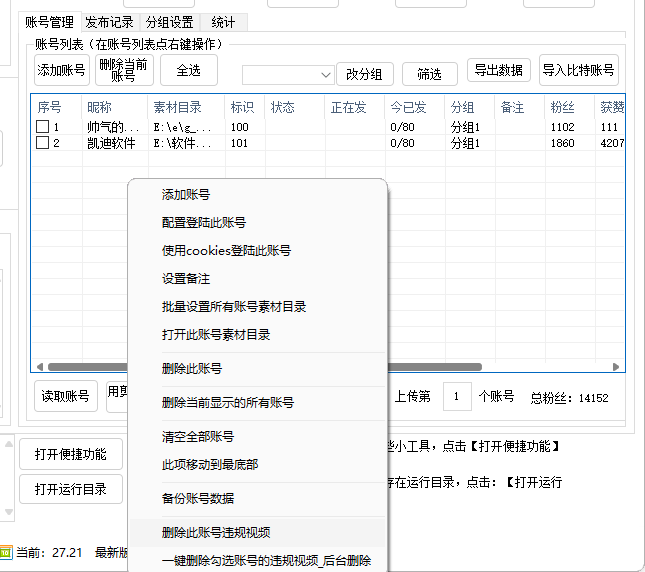Choose 此项移动到最底部 menu item
This screenshot has height=572, width=645.
point(258,465)
